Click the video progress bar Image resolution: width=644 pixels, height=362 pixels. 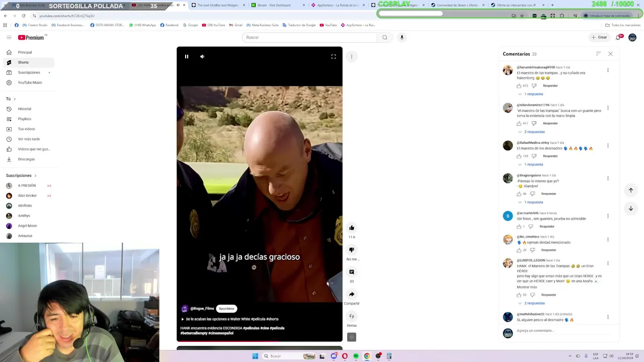[x=260, y=341]
